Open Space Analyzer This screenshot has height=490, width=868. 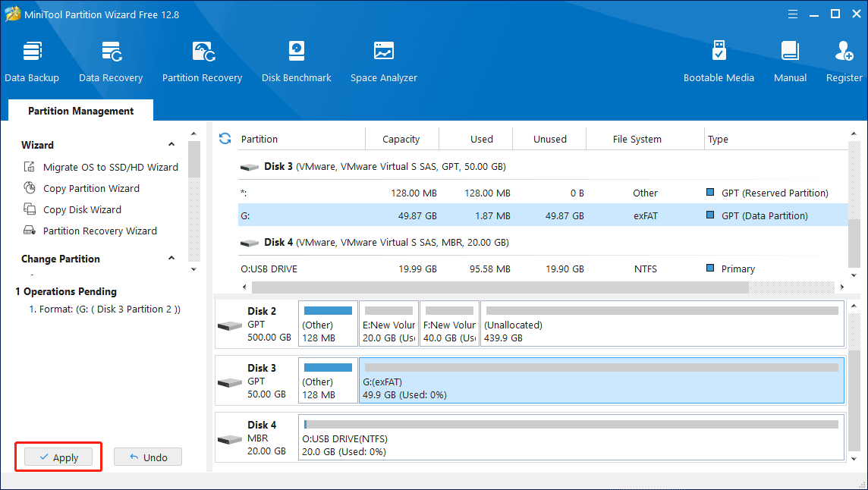[x=384, y=61]
